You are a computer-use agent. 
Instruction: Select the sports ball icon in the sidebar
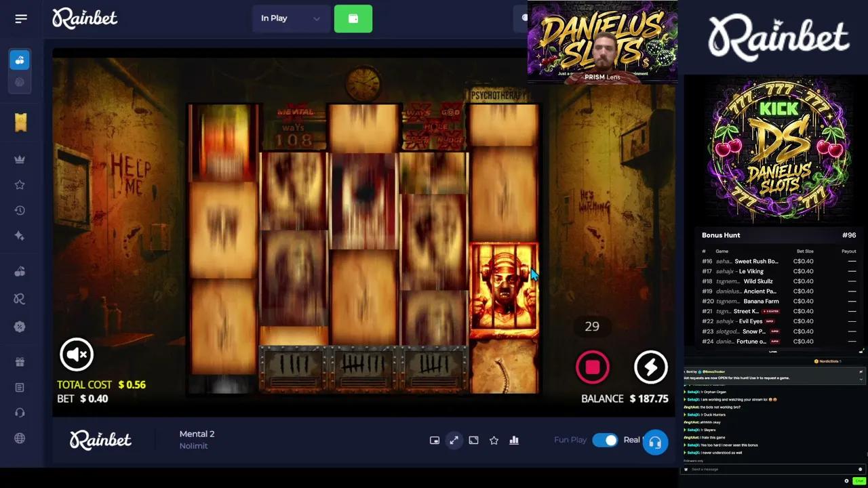20,82
